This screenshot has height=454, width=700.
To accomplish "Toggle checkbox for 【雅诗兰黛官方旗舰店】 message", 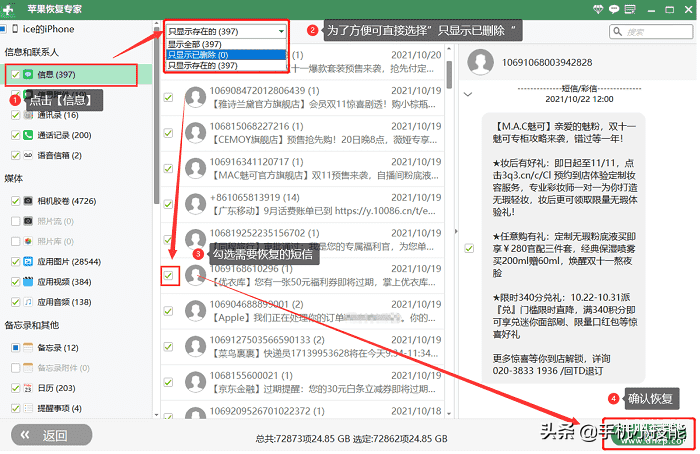I will (168, 97).
